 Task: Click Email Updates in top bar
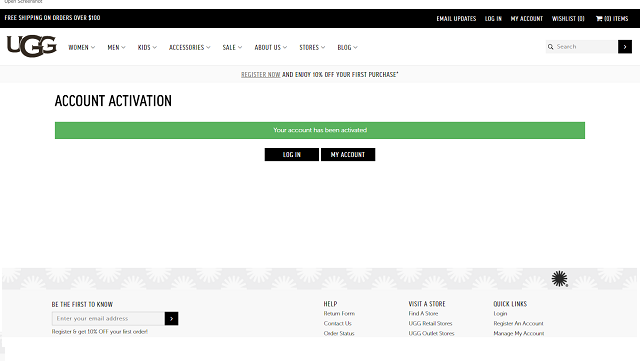point(456,18)
